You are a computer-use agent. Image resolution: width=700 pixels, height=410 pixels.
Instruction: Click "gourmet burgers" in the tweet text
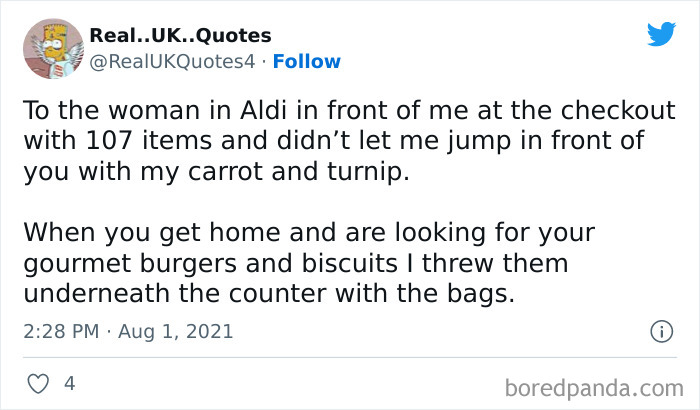coord(130,264)
